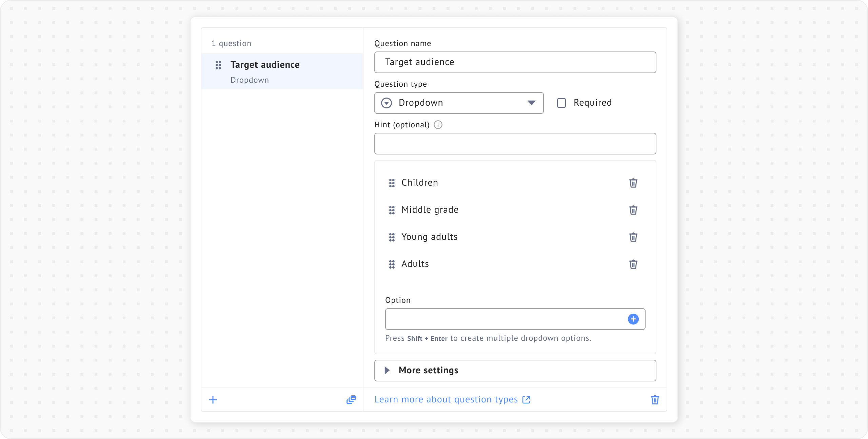868x439 pixels.
Task: Delete the question with bottom trash icon
Action: click(x=655, y=400)
